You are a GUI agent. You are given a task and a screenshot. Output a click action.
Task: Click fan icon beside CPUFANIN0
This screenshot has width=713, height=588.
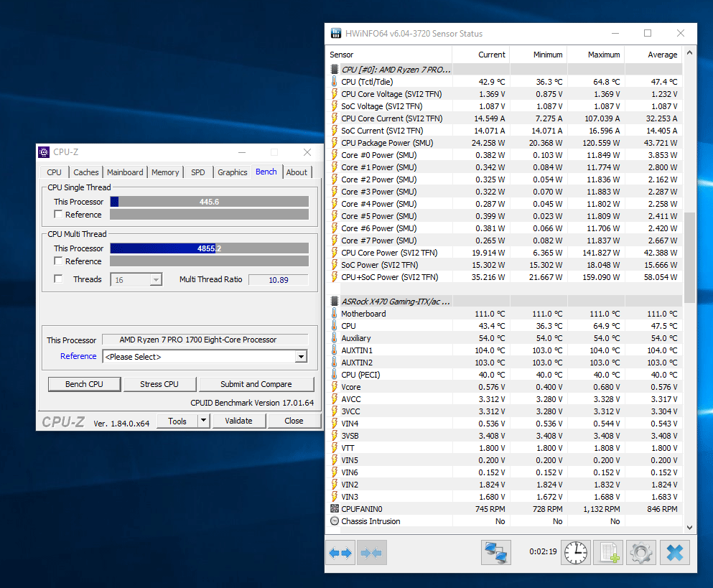[x=334, y=508]
